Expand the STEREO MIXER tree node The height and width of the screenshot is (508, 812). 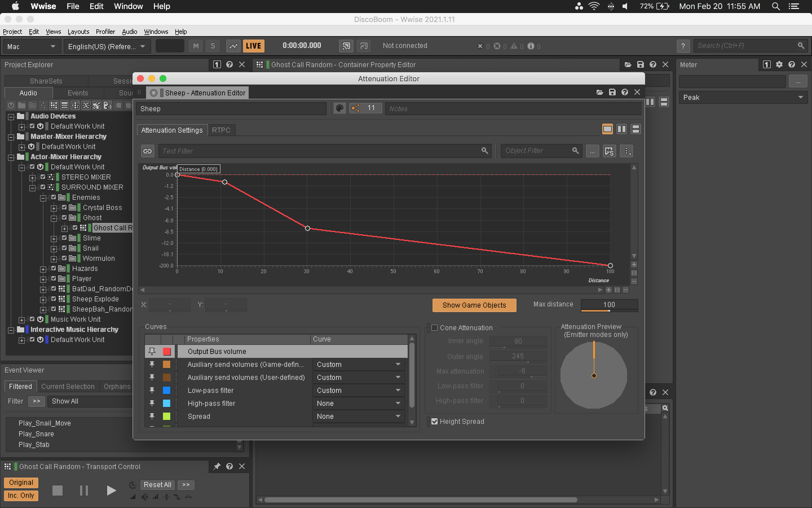[x=32, y=178]
